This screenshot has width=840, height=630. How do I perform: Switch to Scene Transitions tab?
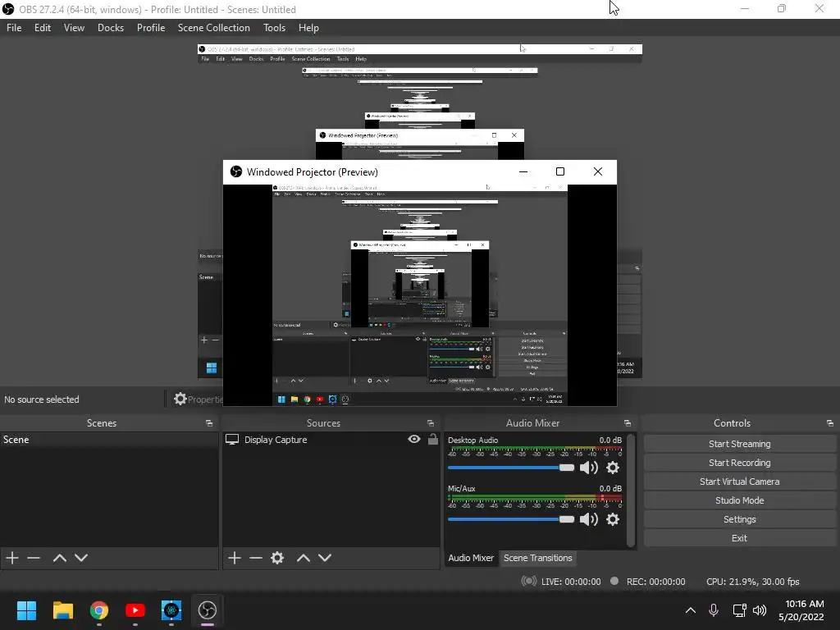tap(538, 558)
